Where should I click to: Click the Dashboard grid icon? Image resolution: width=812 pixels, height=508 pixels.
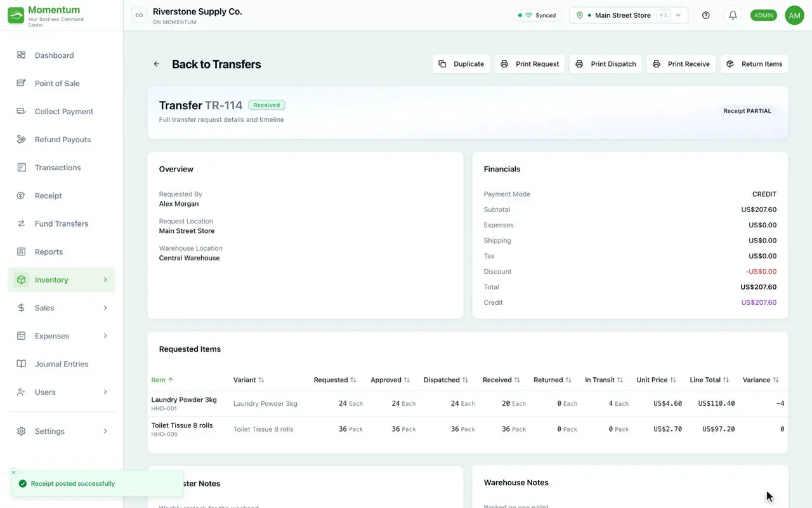[x=22, y=55]
